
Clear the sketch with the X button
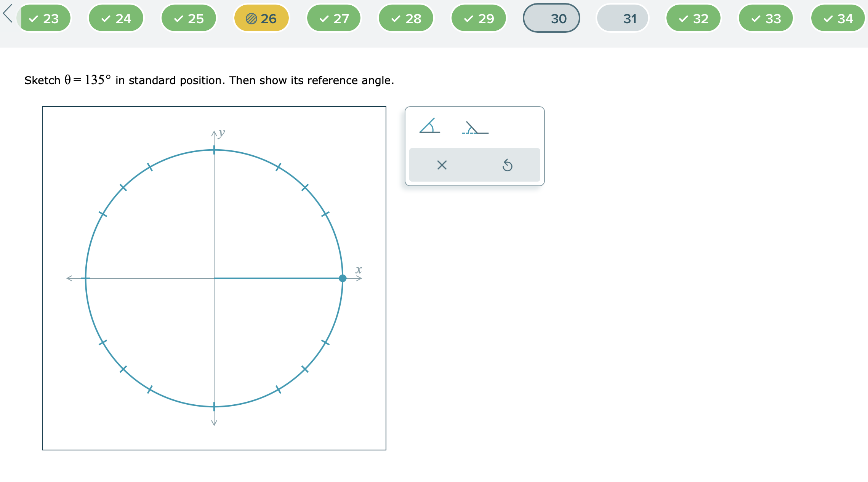(x=442, y=165)
